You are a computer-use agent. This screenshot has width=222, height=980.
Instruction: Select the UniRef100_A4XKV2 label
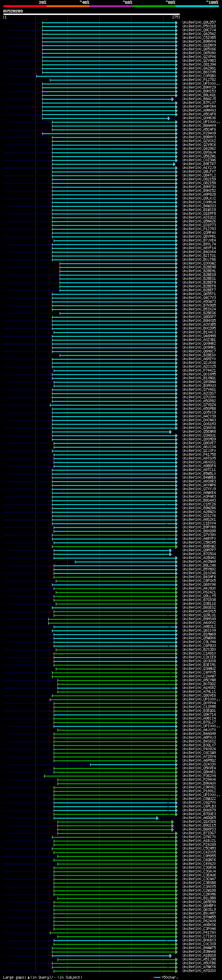pos(199,623)
